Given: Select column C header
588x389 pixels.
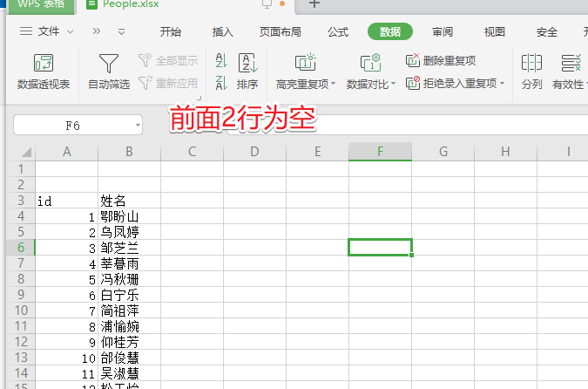Looking at the screenshot, I should click(x=192, y=152).
